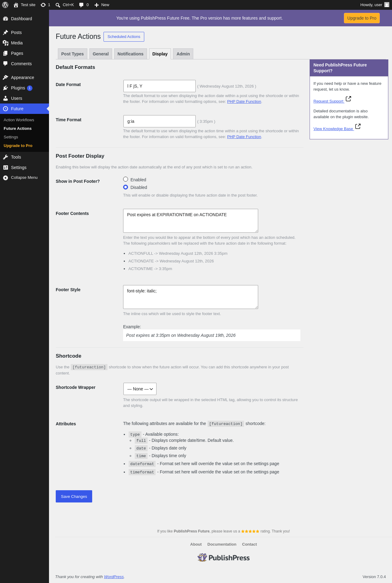Click the Collapse Menu arrow icon
The width and height of the screenshot is (392, 583).
[6, 178]
